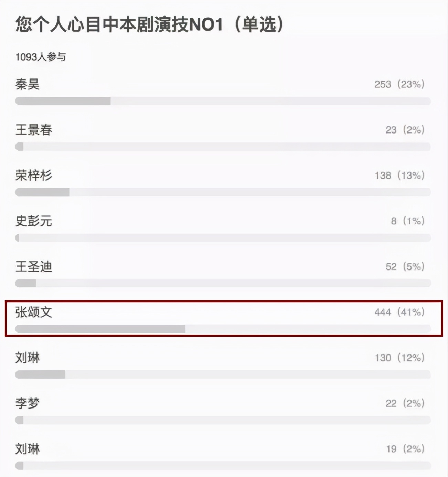Click the poll title 您个人心目中本剧演技NO1

pos(119,24)
